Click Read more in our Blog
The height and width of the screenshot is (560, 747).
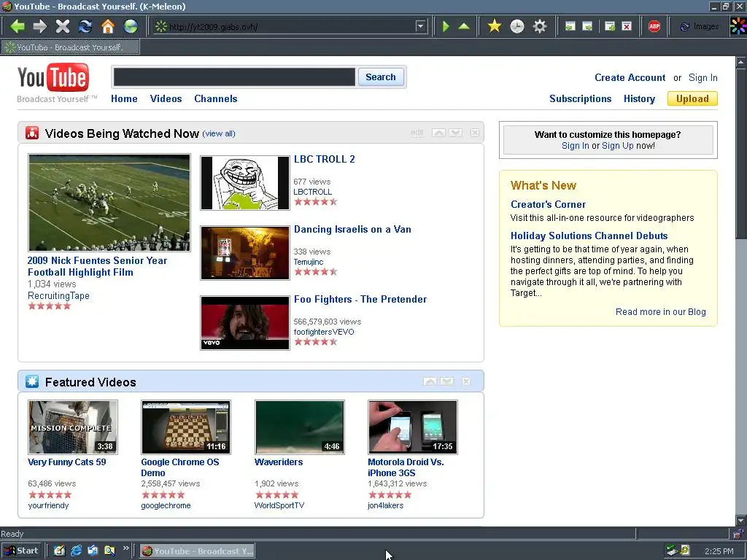pos(660,312)
